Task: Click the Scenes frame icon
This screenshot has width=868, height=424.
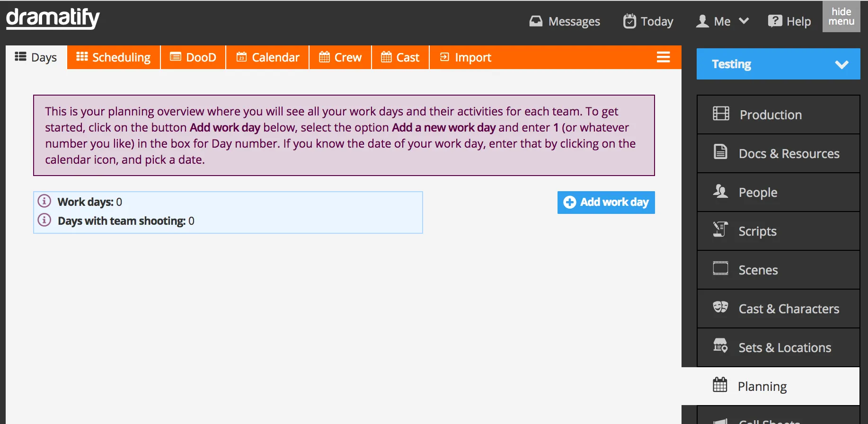Action: 720,268
